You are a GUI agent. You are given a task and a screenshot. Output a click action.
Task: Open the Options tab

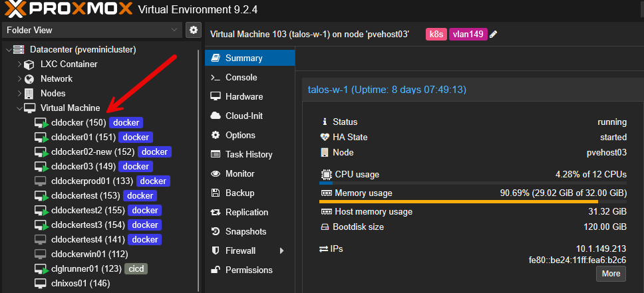click(x=249, y=135)
